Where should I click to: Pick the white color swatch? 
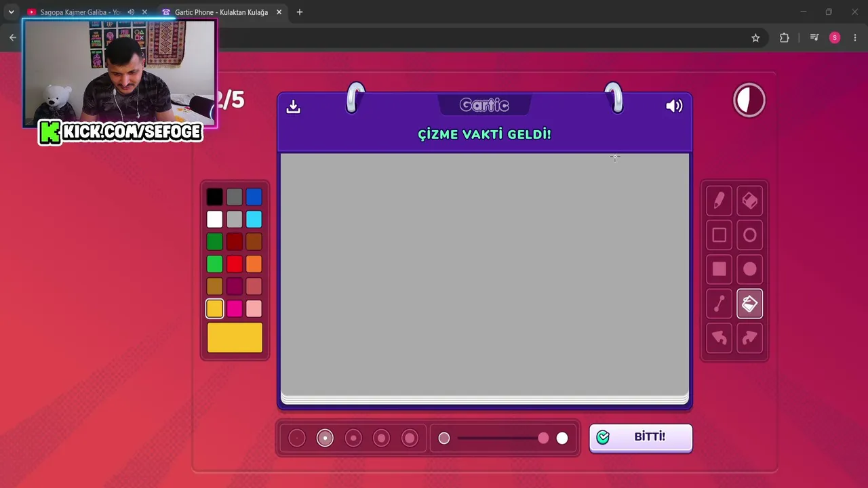click(x=214, y=220)
